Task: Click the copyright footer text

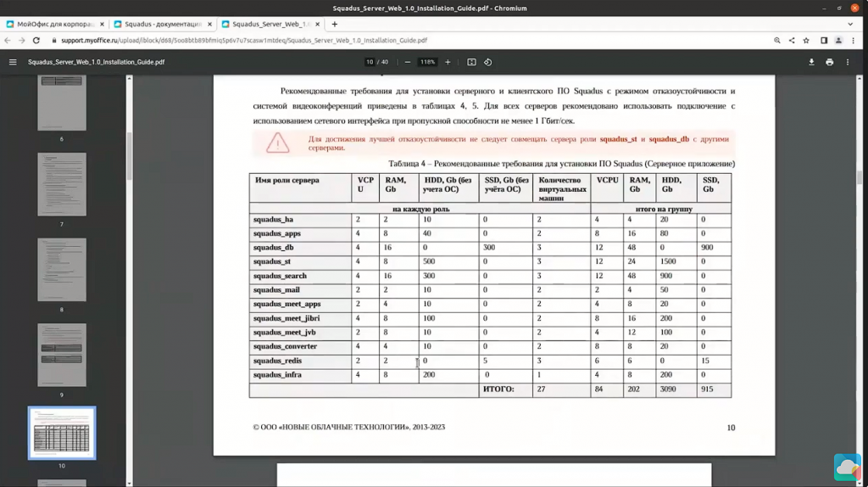Action: pyautogui.click(x=348, y=427)
